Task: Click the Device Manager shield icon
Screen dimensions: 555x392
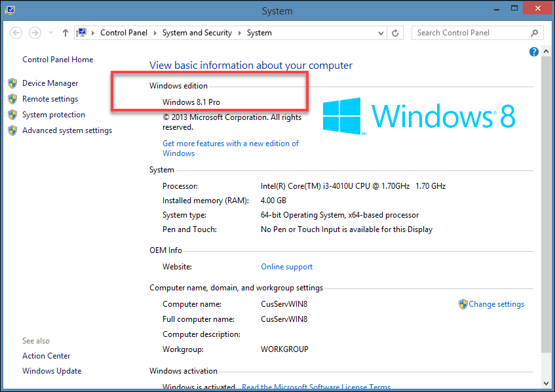Action: pyautogui.click(x=12, y=83)
